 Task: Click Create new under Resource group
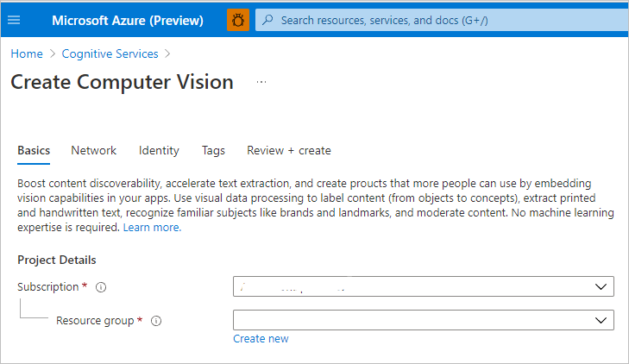click(261, 339)
